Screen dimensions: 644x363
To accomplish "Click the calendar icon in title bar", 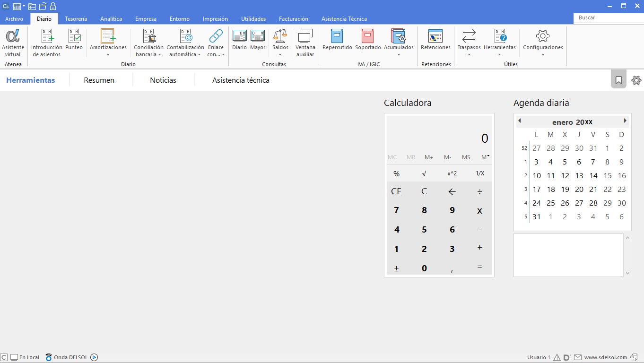I will 17,6.
